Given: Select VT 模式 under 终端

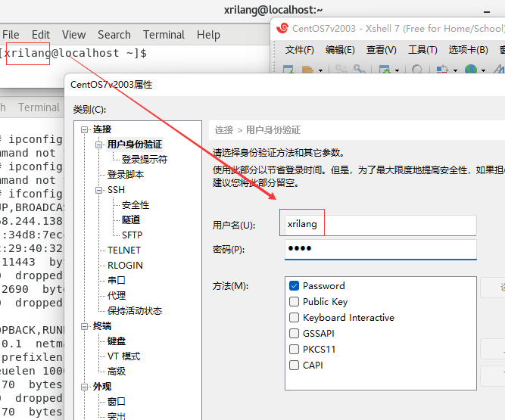Looking at the screenshot, I should coord(123,356).
